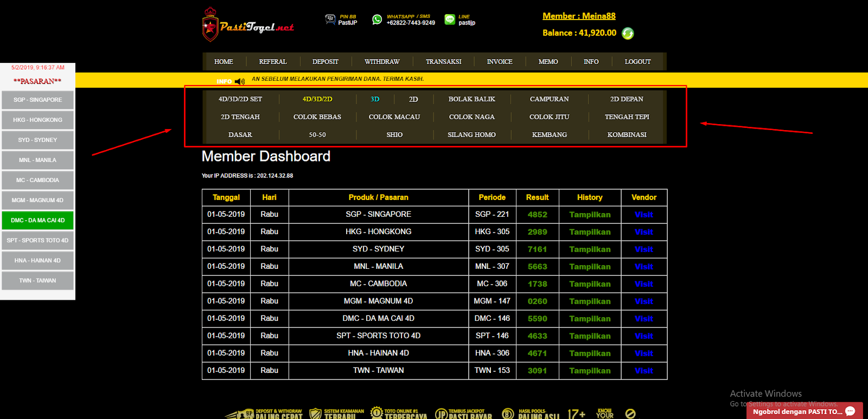The width and height of the screenshot is (868, 419).
Task: Select SPT - SPORTS TOTO 4D in sidebar
Action: click(37, 240)
